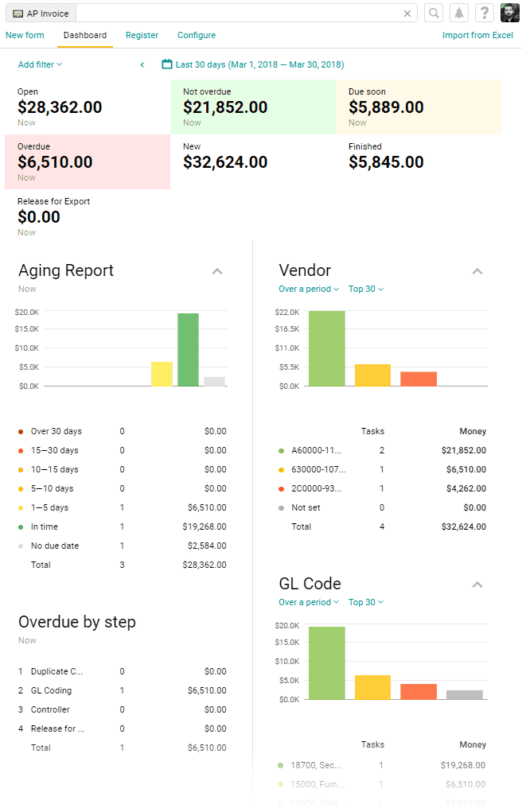The height and width of the screenshot is (812, 522).
Task: Select the 5–10 days aging row
Action: [123, 489]
